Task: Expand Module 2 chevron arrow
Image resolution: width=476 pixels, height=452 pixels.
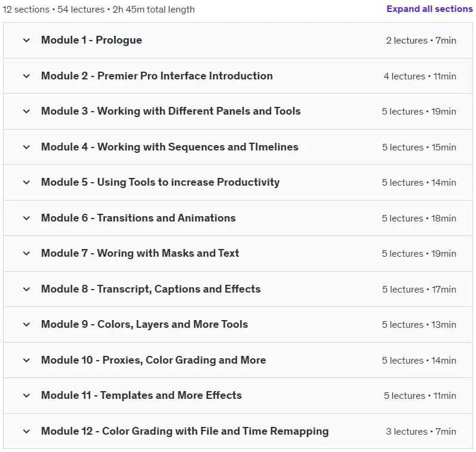Action: [26, 76]
